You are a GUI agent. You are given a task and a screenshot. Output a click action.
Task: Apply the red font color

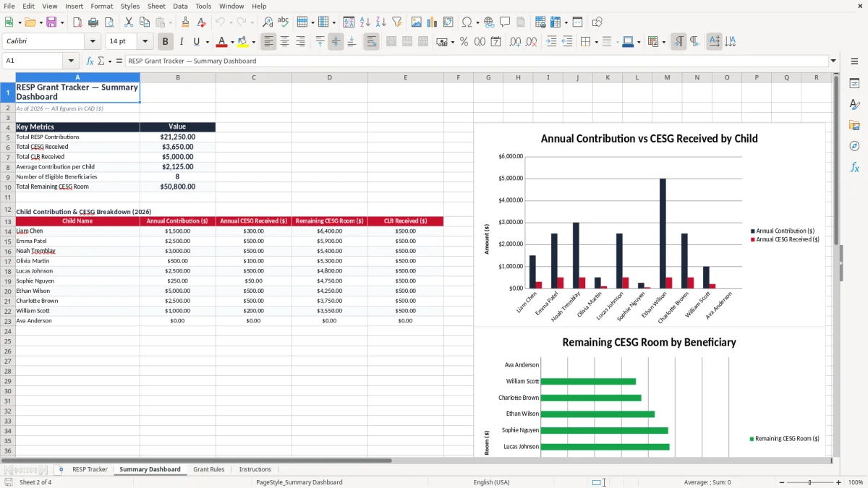pos(222,42)
